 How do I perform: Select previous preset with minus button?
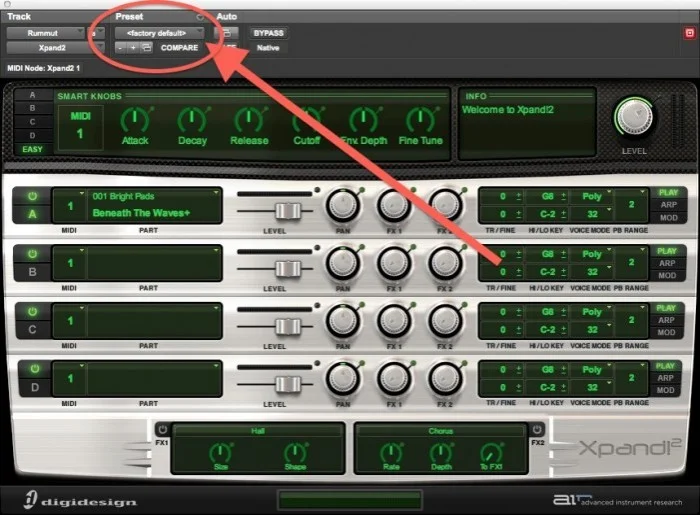coord(121,48)
